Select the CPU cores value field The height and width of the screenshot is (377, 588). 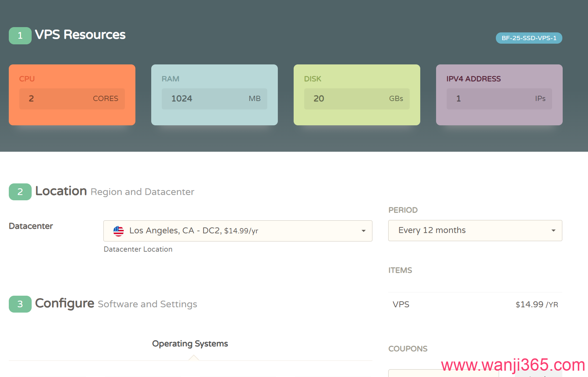[x=72, y=99]
